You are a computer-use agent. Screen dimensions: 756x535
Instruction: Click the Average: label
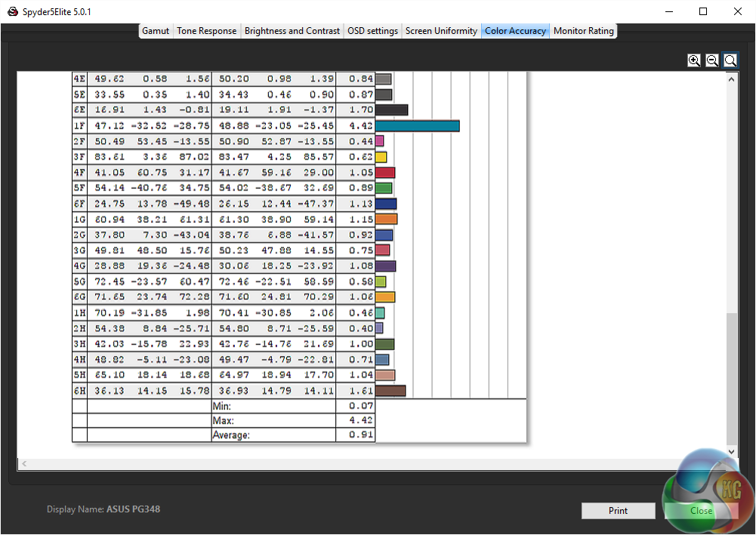[x=231, y=435]
